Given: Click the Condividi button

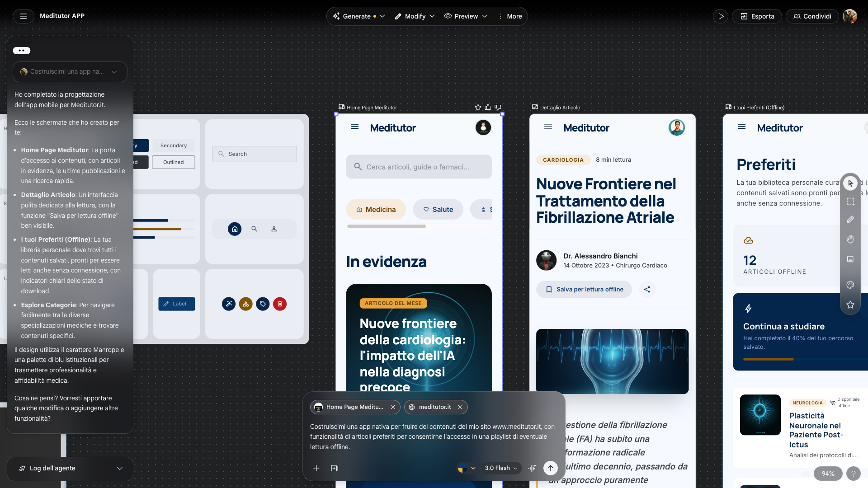Looking at the screenshot, I should coord(812,16).
